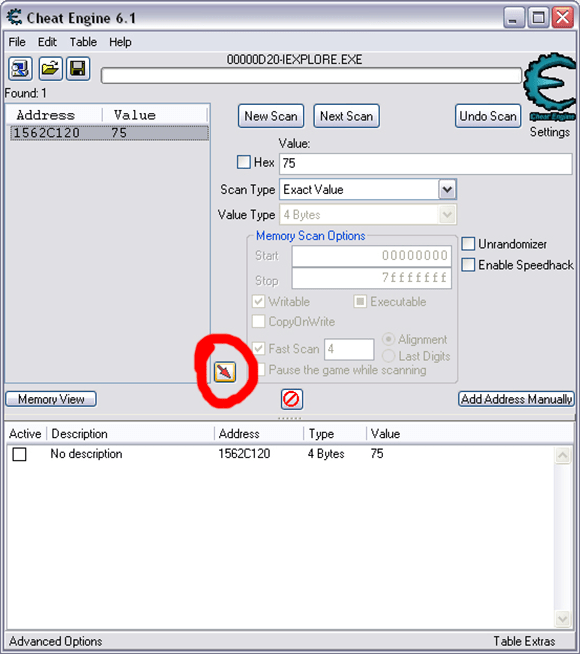Open the Value Type dropdown

pyautogui.click(x=447, y=215)
